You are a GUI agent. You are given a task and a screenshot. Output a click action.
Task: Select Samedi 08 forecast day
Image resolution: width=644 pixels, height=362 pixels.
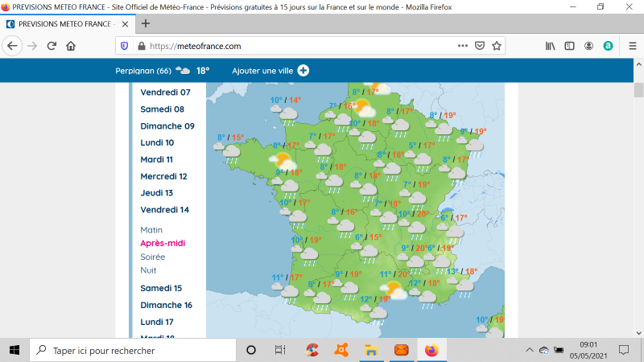[x=163, y=109]
